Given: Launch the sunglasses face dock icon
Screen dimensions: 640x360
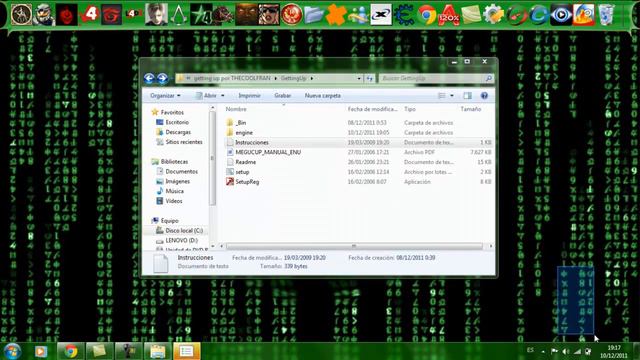Looking at the screenshot, I should 269,15.
